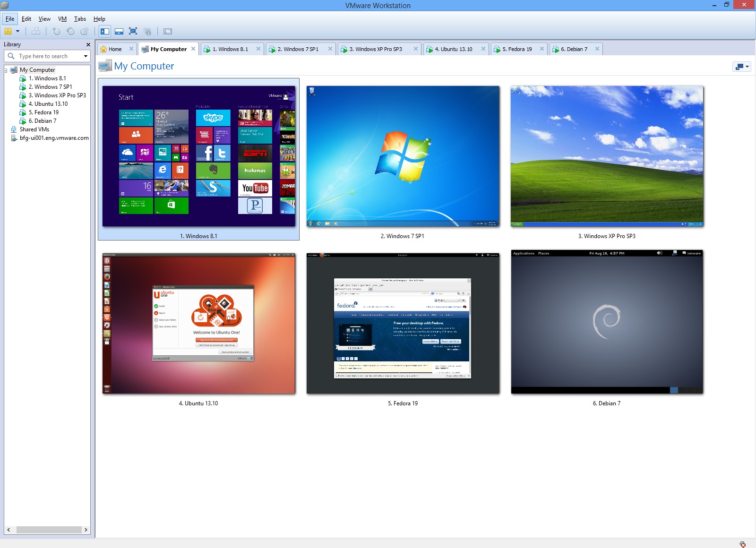Click the Revert Snapshot toolbar icon

click(x=70, y=31)
